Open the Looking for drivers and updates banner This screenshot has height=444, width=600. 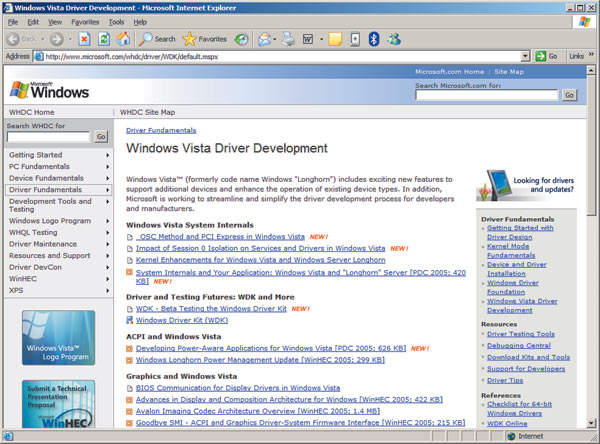(526, 185)
